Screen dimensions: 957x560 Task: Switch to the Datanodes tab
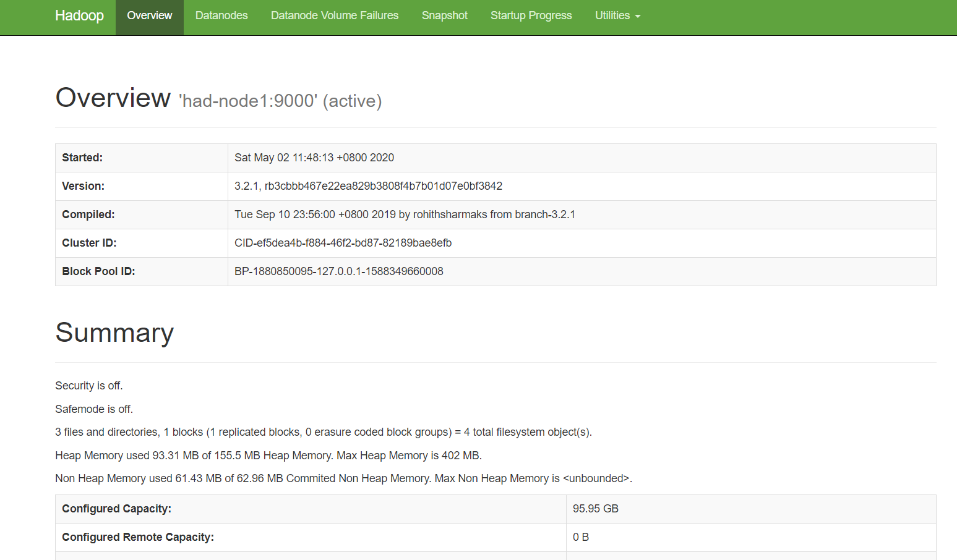click(221, 15)
